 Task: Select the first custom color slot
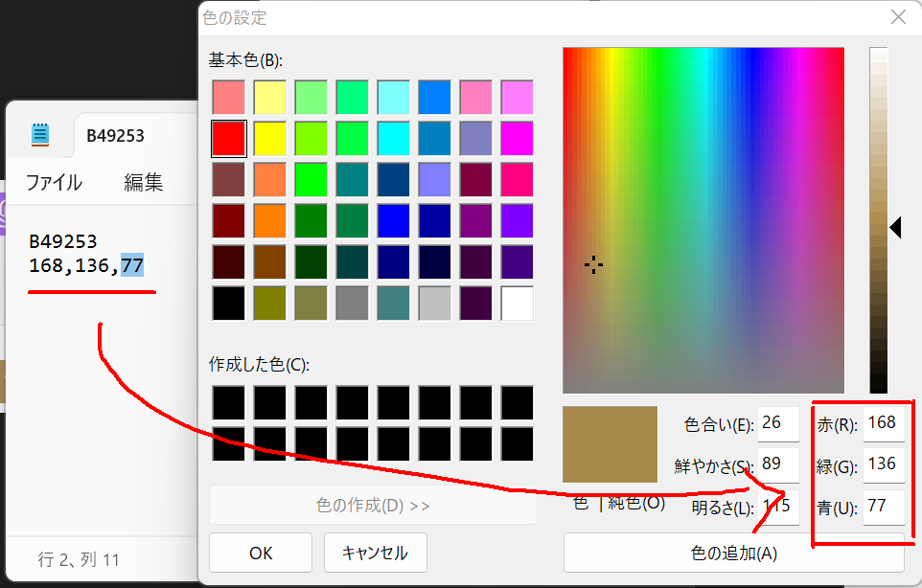pyautogui.click(x=228, y=402)
